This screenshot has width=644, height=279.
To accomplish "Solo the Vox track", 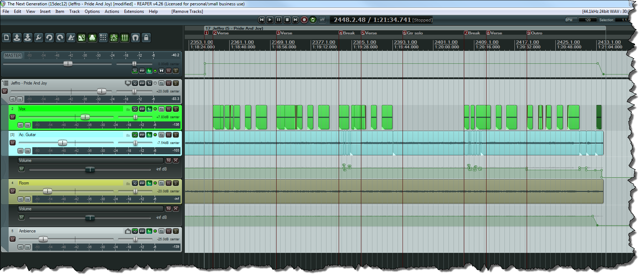I will tap(176, 109).
